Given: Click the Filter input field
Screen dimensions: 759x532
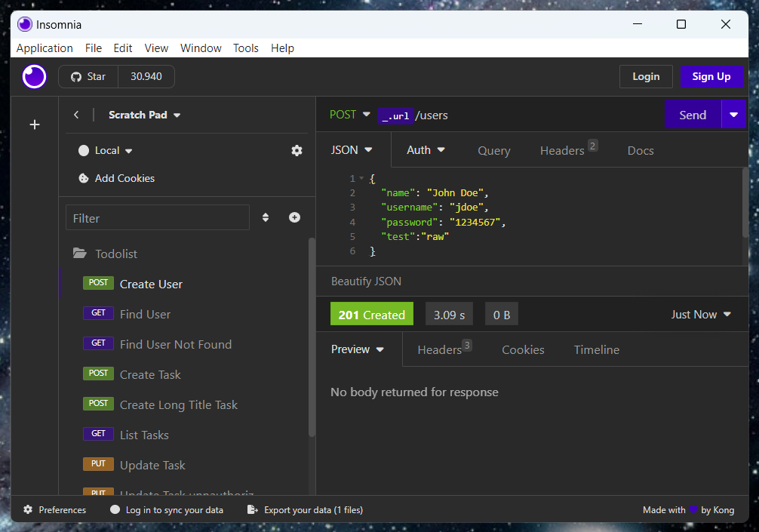Looking at the screenshot, I should [158, 218].
